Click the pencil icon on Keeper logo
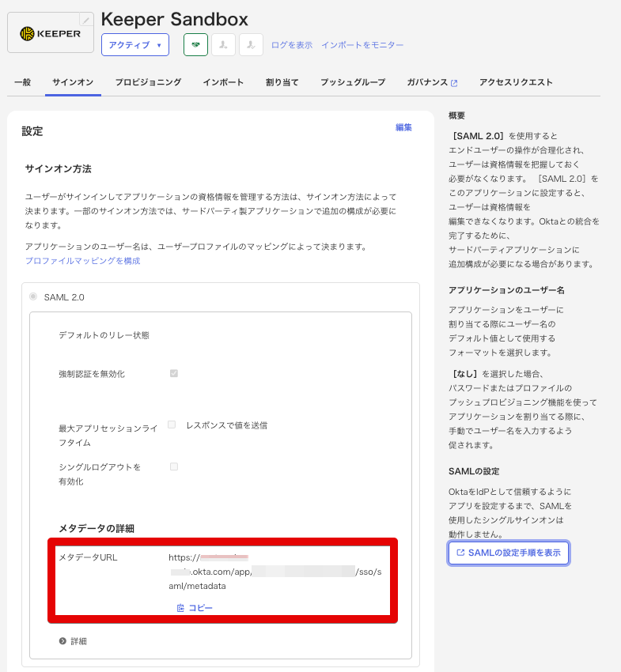 [86, 20]
